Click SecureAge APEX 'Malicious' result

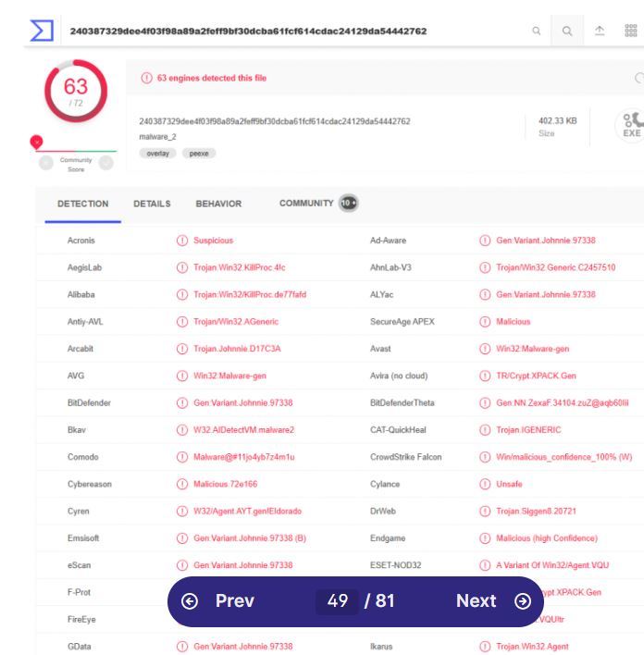pyautogui.click(x=514, y=322)
